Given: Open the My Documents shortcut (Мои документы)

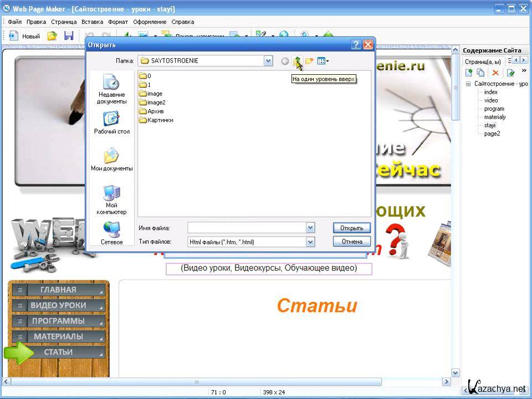Looking at the screenshot, I should pos(111,160).
